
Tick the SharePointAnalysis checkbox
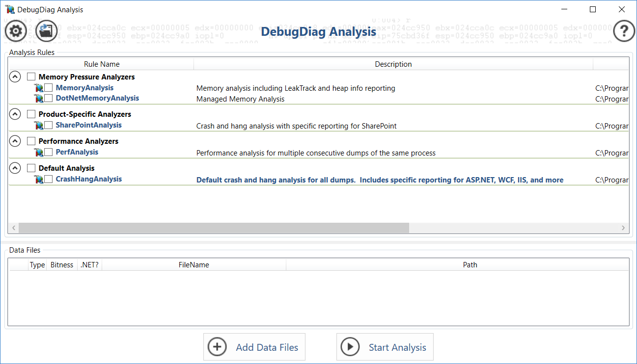(49, 125)
